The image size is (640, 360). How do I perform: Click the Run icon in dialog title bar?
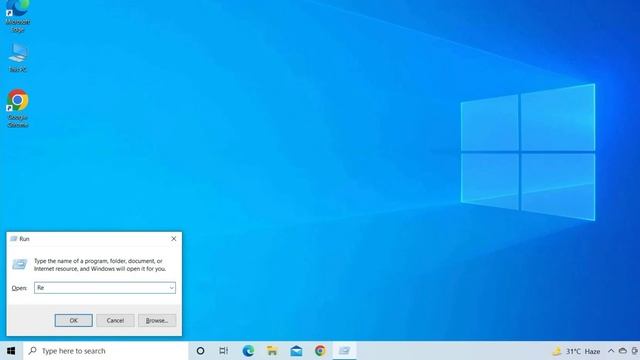[14, 239]
